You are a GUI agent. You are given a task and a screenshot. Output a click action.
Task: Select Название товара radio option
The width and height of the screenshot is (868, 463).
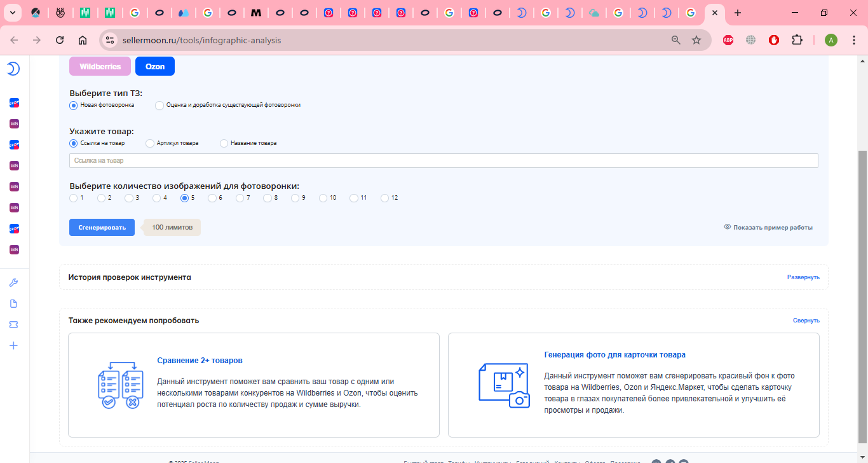click(224, 143)
